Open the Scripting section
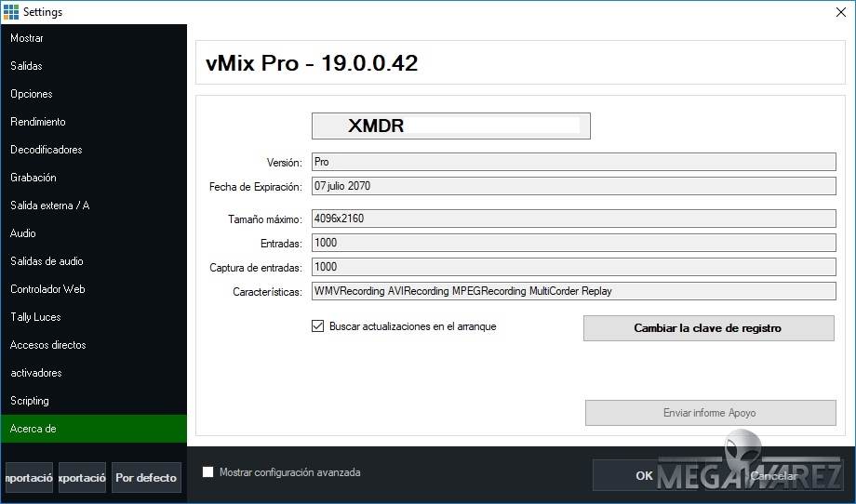Image resolution: width=856 pixels, height=504 pixels. point(93,401)
